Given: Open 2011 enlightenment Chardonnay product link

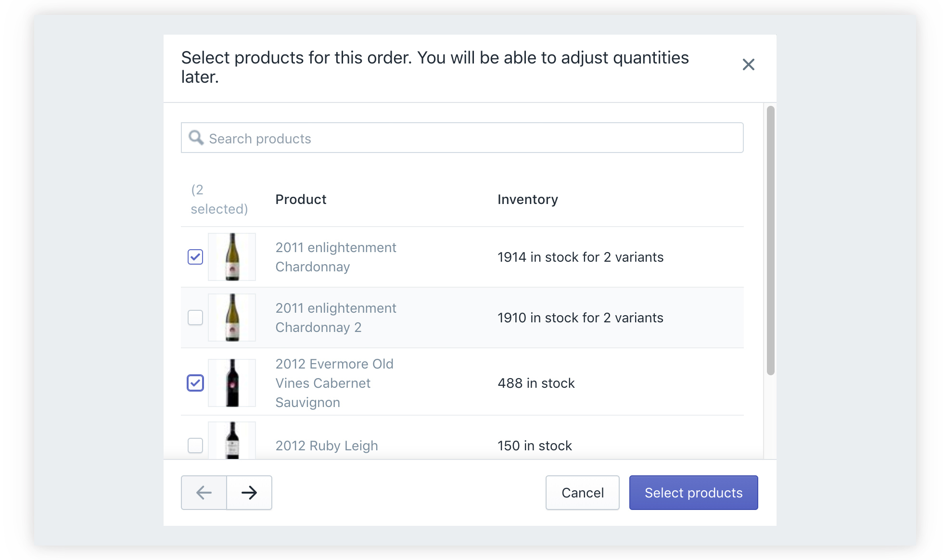Looking at the screenshot, I should coord(336,257).
